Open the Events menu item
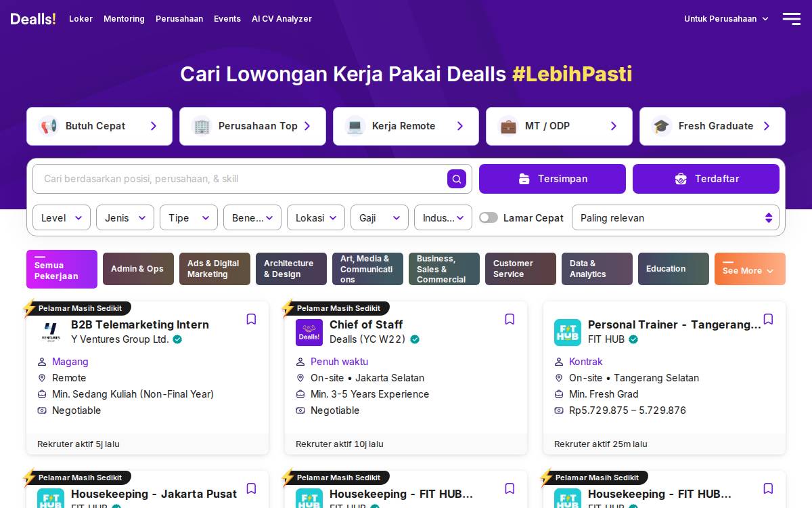Screen dimensions: 812x508 tap(227, 19)
